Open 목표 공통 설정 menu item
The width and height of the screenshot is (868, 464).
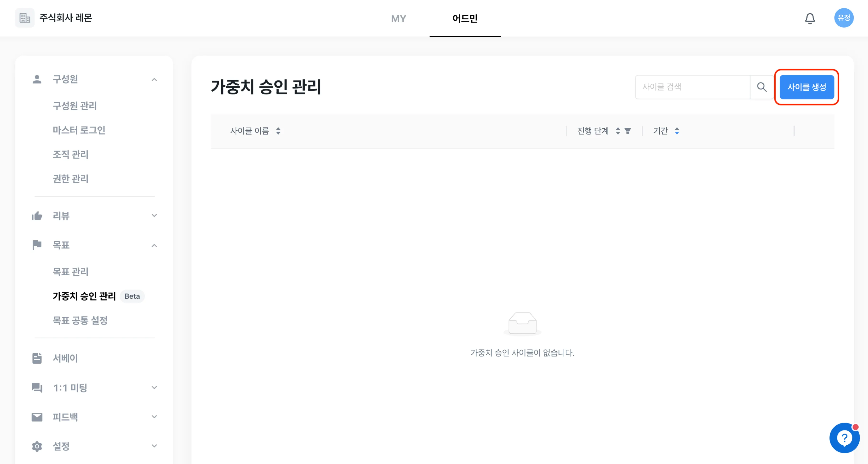point(80,320)
